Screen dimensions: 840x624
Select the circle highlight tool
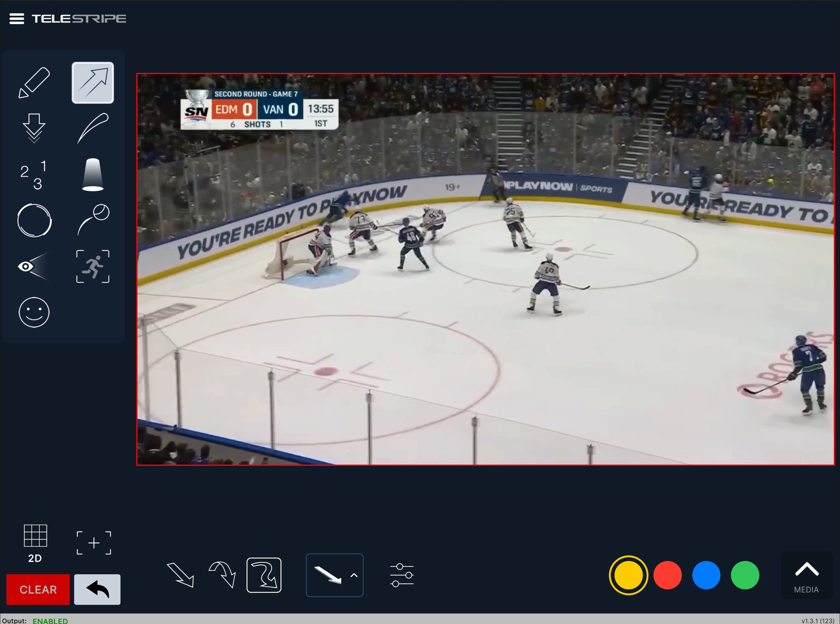pos(34,221)
